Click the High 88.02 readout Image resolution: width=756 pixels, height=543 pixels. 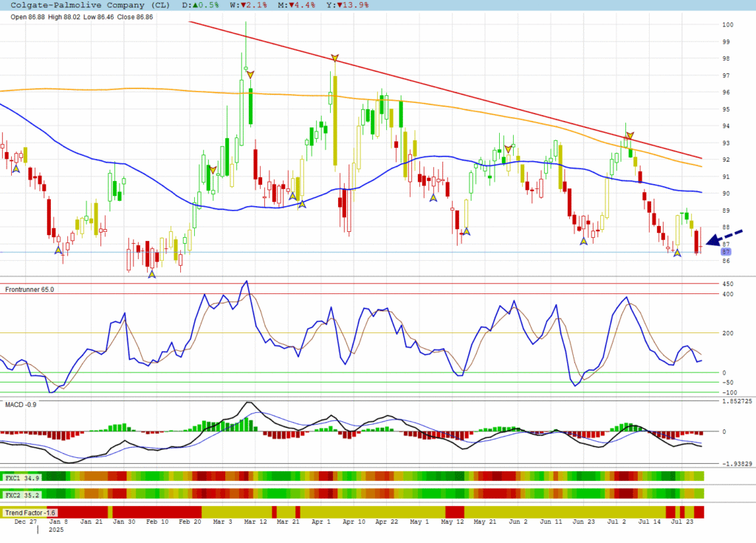[64, 17]
